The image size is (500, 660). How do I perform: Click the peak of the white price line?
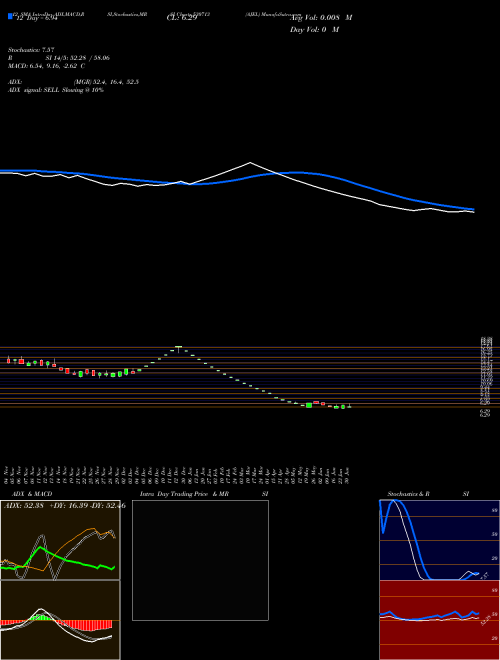tap(250, 162)
